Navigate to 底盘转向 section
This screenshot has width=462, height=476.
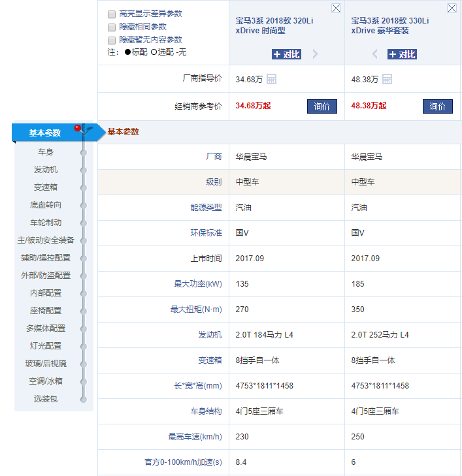pyautogui.click(x=46, y=204)
